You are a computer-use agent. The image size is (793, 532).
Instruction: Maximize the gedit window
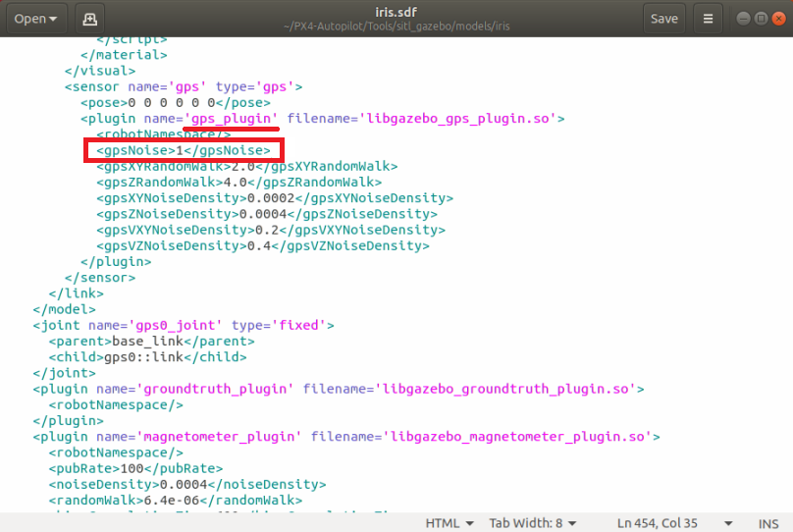click(x=761, y=19)
